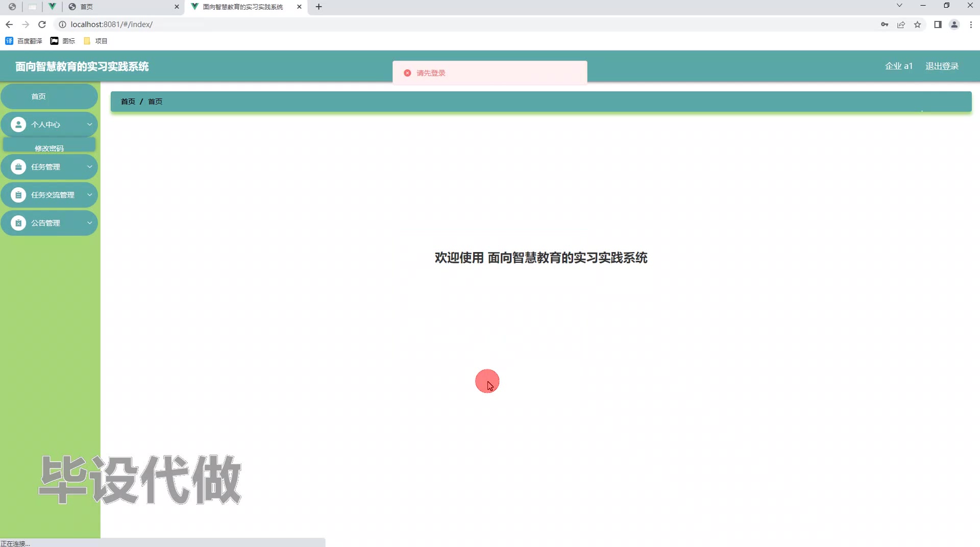This screenshot has height=547, width=980.
Task: Open the tab search dropdown arrow
Action: [899, 6]
